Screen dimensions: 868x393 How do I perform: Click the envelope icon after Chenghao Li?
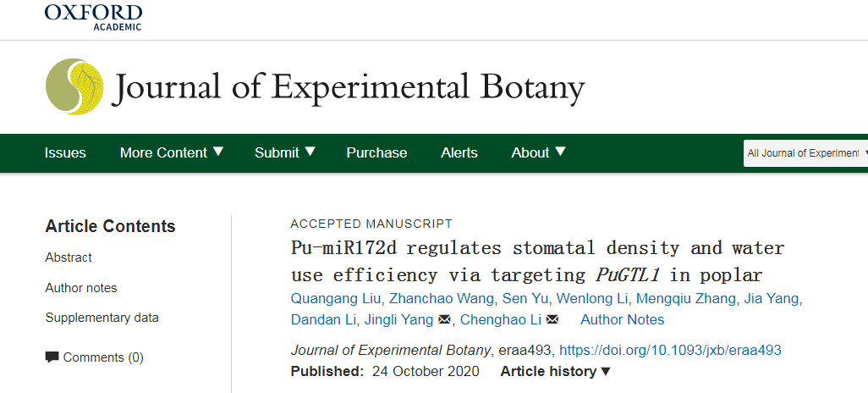tap(552, 320)
